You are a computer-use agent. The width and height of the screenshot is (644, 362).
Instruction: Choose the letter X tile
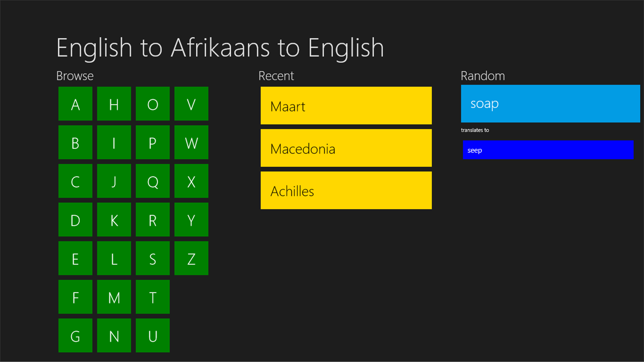click(x=191, y=181)
